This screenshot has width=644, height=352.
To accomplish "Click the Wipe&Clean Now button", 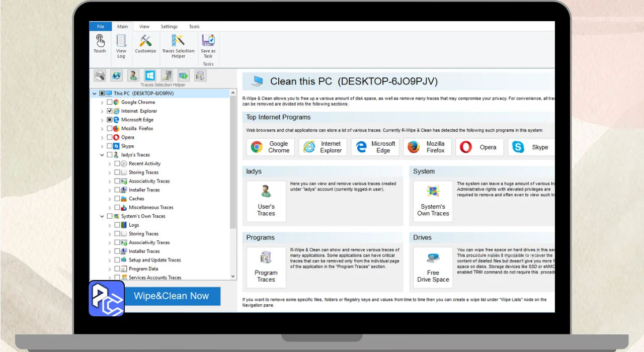I will pyautogui.click(x=171, y=296).
